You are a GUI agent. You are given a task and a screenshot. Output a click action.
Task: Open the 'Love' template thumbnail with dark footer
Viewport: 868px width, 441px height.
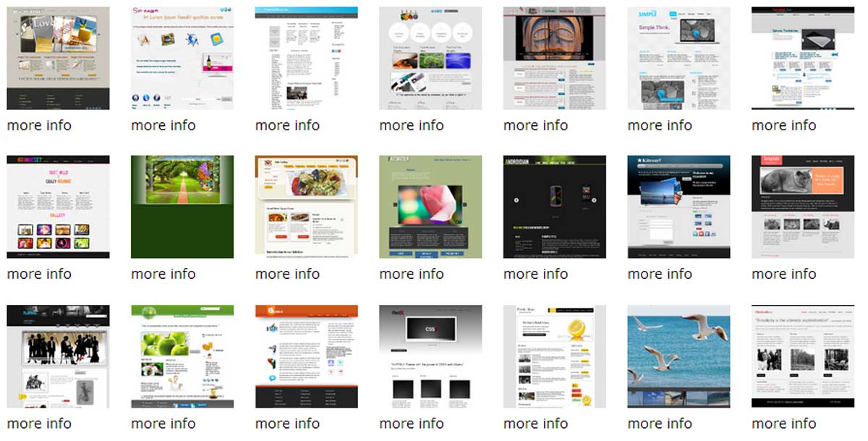(58, 59)
